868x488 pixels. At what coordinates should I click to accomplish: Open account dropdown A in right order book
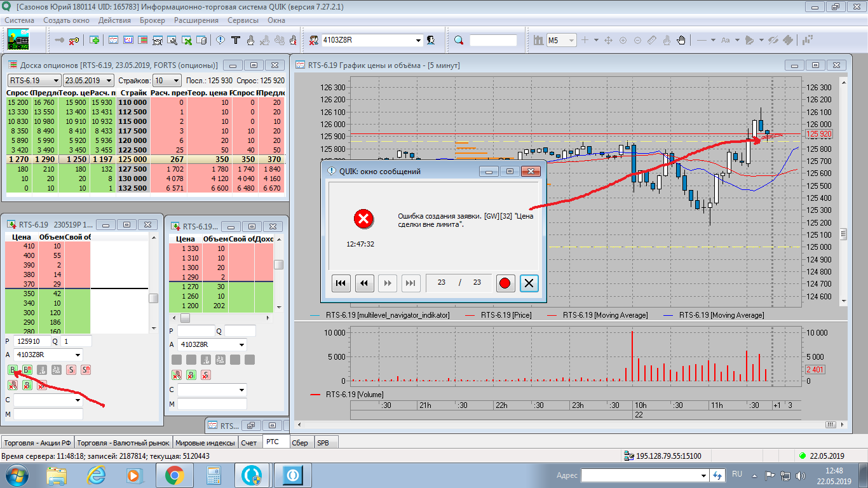point(242,344)
